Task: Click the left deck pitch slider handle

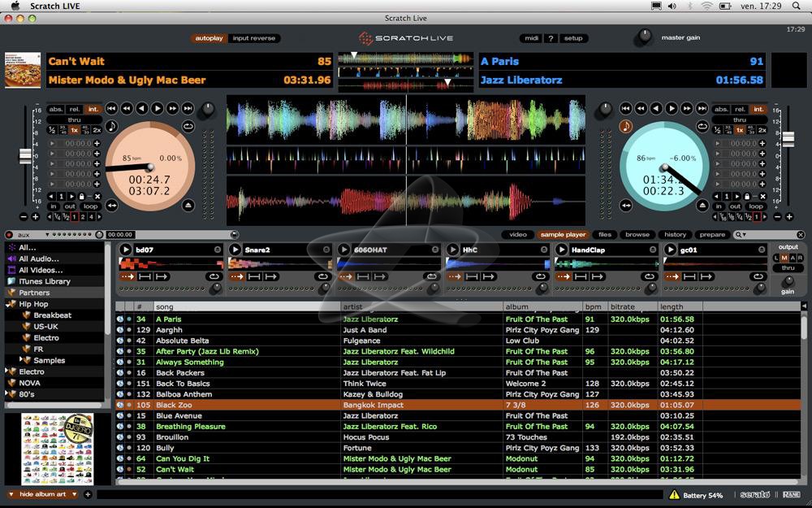Action: coord(25,154)
